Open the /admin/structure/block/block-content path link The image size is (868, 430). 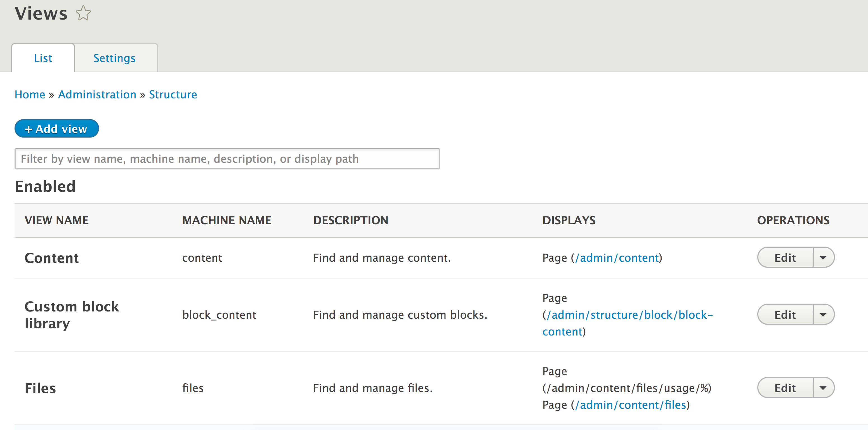tap(629, 315)
